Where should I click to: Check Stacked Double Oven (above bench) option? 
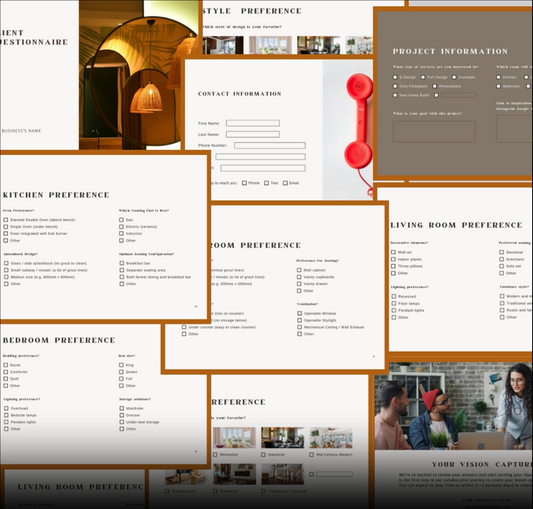pyautogui.click(x=6, y=220)
